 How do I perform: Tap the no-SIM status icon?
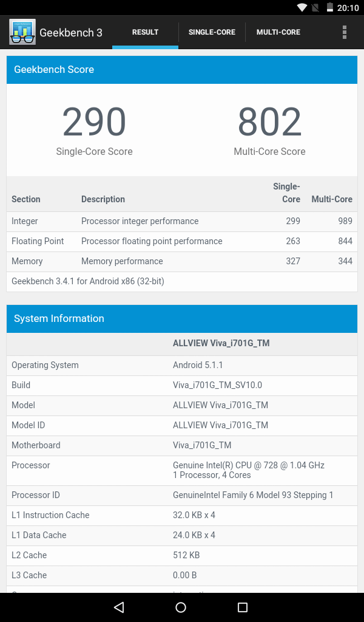[x=315, y=7]
